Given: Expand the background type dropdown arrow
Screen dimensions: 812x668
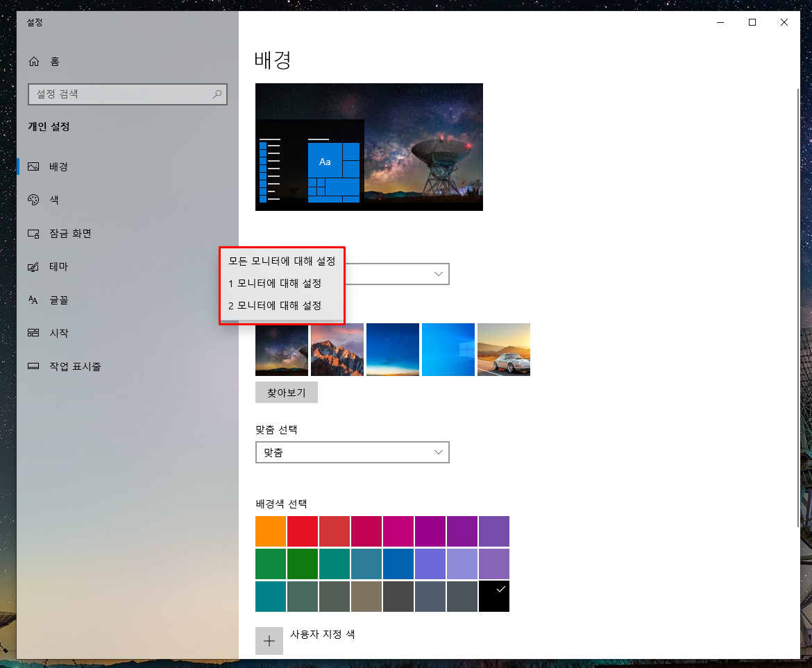Looking at the screenshot, I should click(x=438, y=274).
